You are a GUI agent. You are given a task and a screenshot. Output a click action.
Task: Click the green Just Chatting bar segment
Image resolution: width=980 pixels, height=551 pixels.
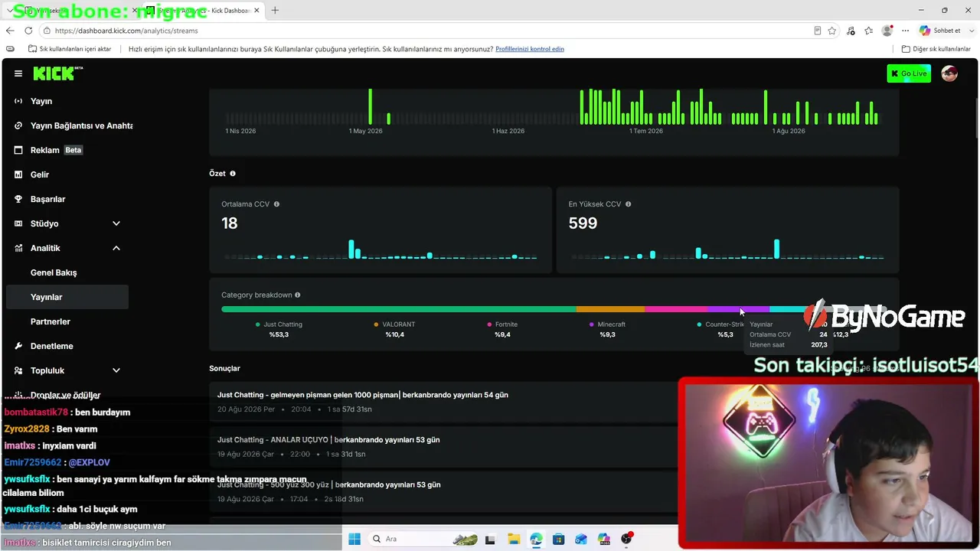[x=399, y=309]
